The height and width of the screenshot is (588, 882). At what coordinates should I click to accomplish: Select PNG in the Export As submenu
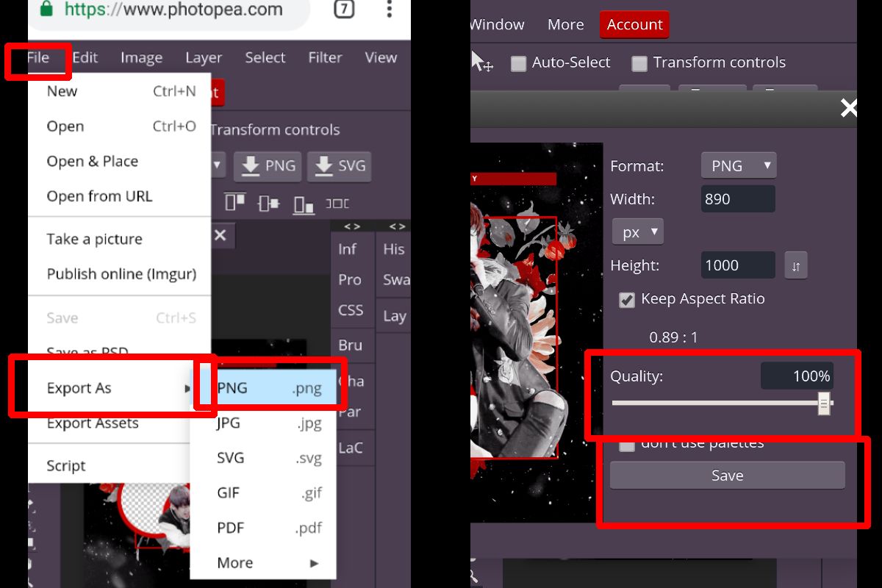point(263,388)
